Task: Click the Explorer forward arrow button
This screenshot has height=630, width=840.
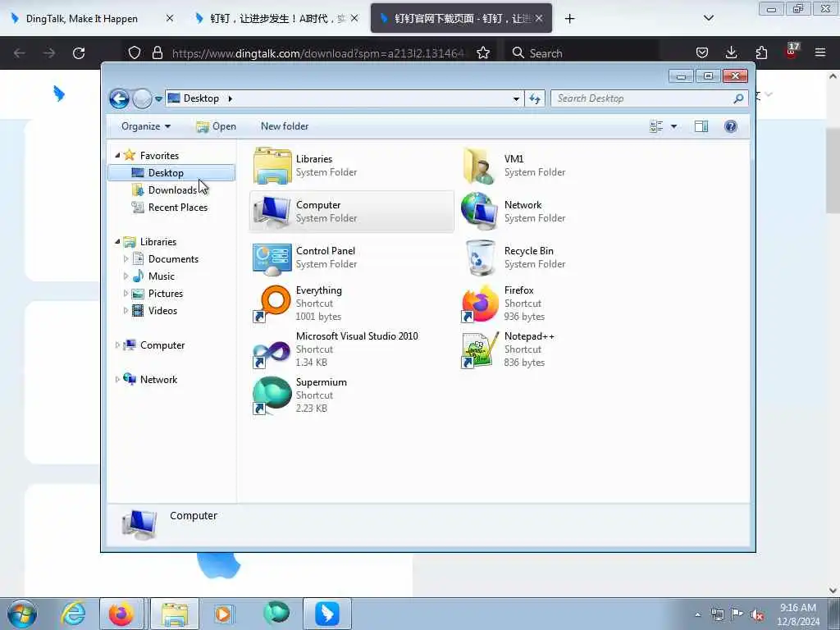Action: click(142, 98)
